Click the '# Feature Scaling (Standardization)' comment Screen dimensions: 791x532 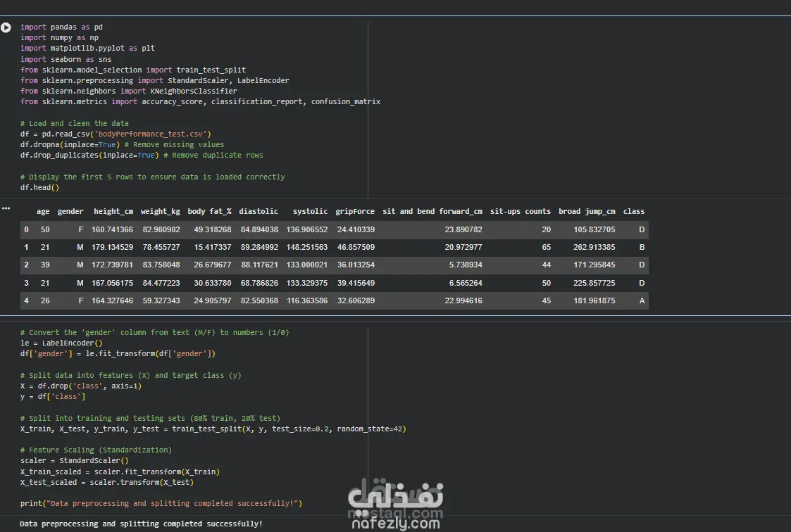pos(96,450)
